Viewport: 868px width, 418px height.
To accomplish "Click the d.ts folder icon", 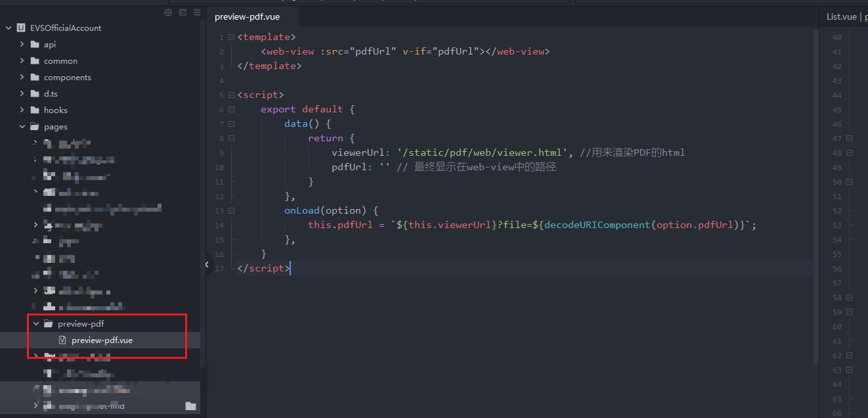I will coord(35,94).
